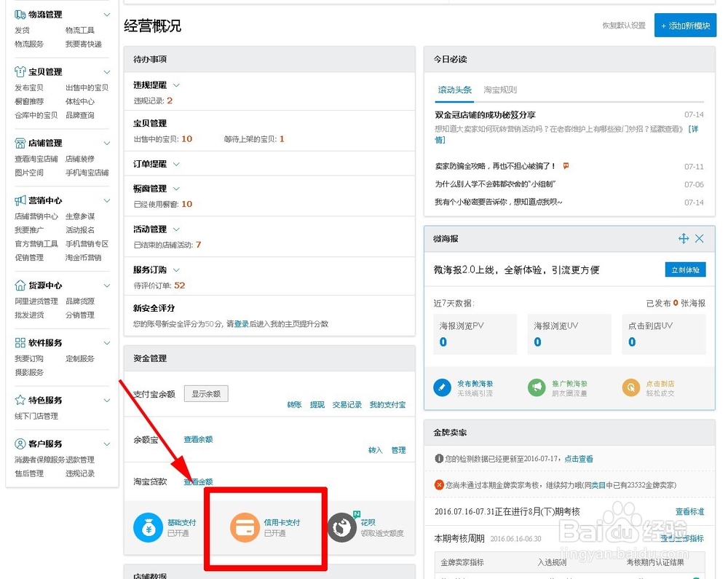Click the pin icon on 微海报 panel
The width and height of the screenshot is (728, 579).
click(684, 237)
